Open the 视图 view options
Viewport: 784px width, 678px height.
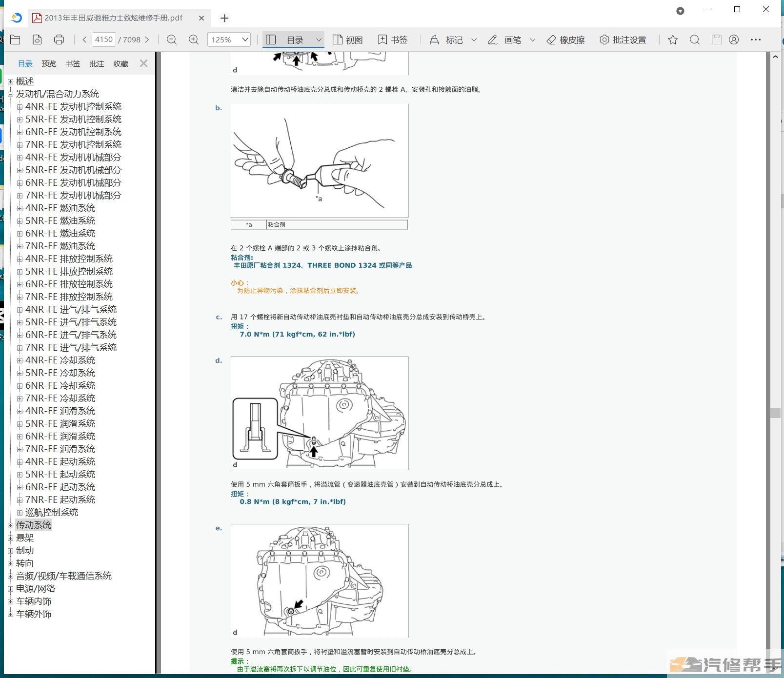click(347, 40)
